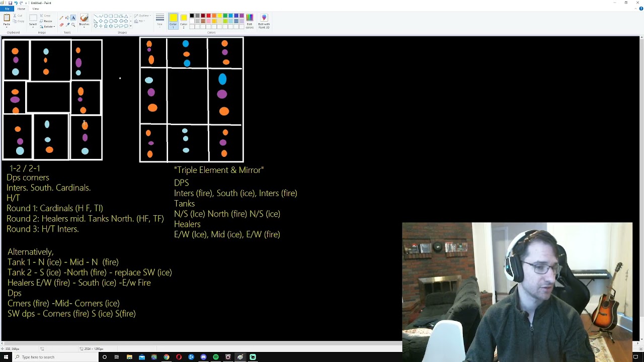Click the Brushes tool icon
The height and width of the screenshot is (362, 644).
pyautogui.click(x=84, y=18)
